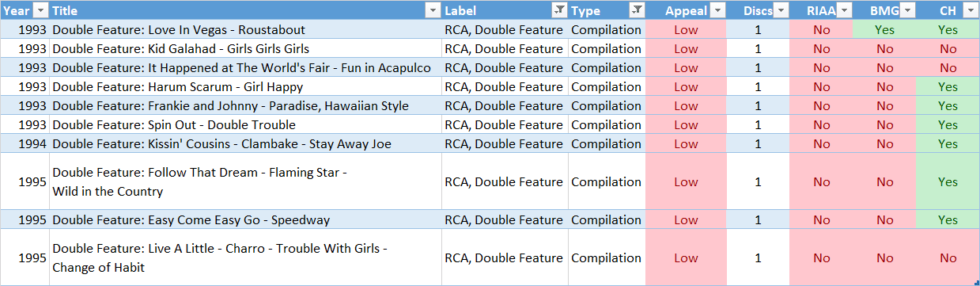Select the Kid Galahad - Girls Girls Girls title cell

click(x=245, y=48)
